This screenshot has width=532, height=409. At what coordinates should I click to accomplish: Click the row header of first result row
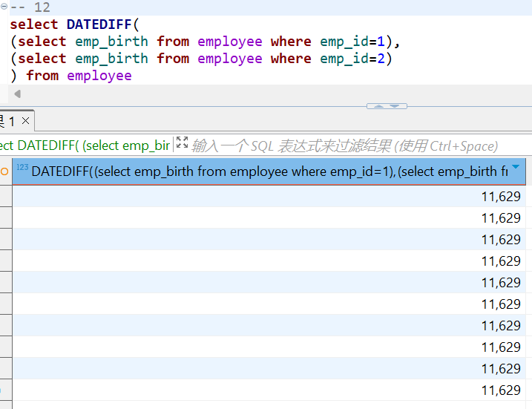[5, 197]
